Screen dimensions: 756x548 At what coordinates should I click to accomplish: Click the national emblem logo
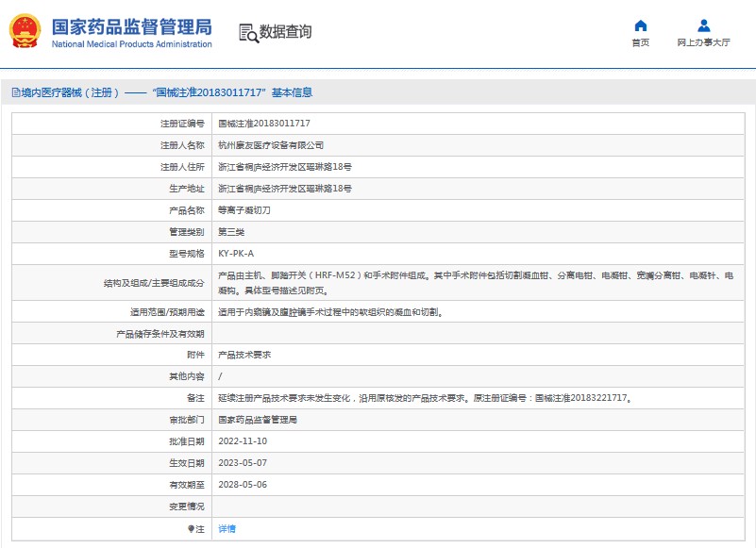25,32
